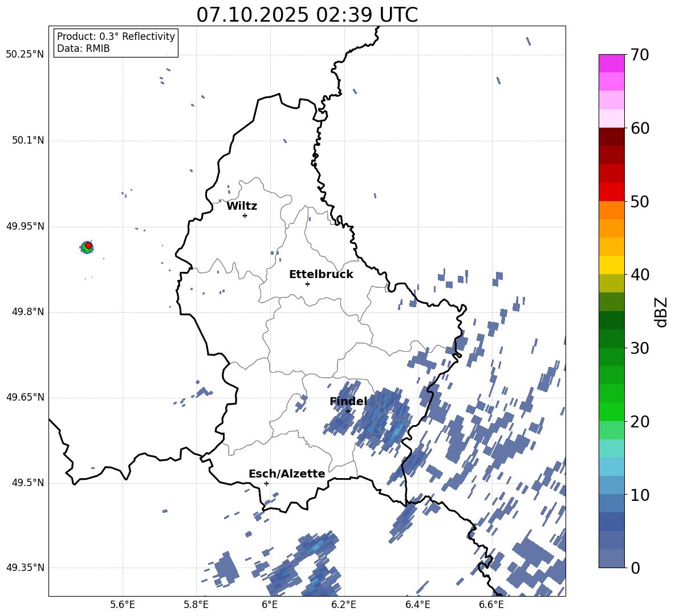This screenshot has height=616, width=675.
Task: Click the 49.5°N latitude label
Action: 27,483
